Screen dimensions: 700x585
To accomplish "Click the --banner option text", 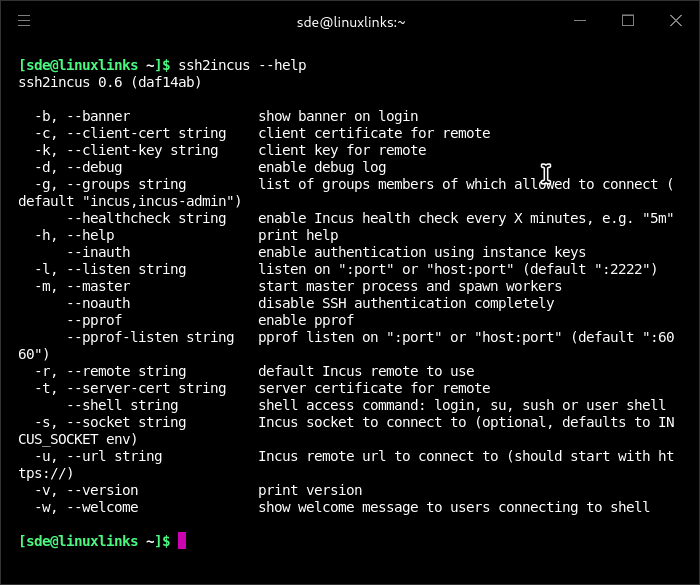I will pyautogui.click(x=98, y=116).
